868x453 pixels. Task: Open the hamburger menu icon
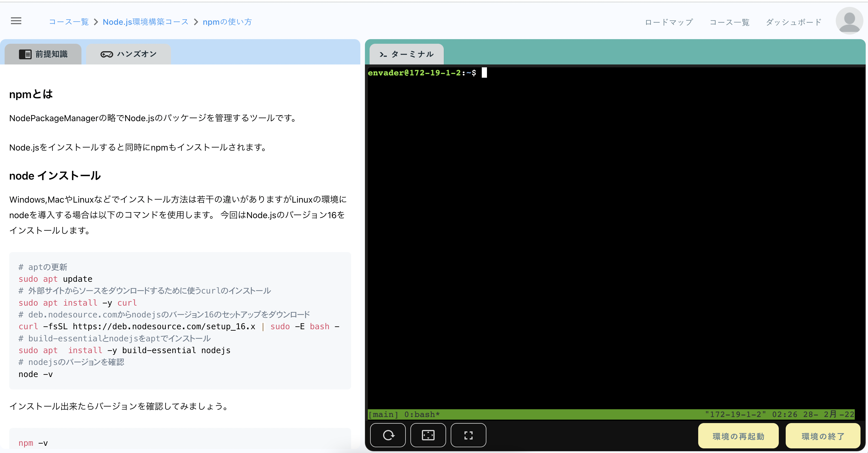point(16,21)
